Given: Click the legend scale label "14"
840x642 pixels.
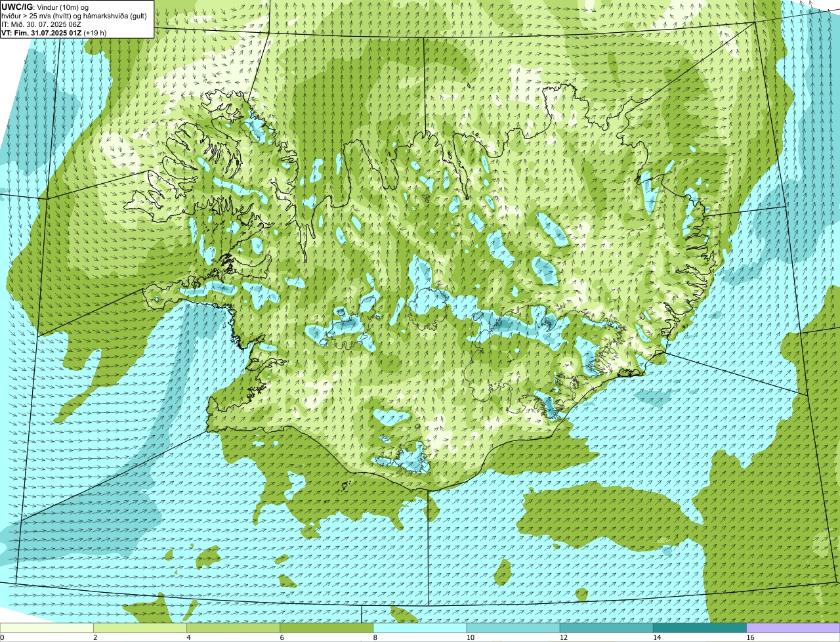Looking at the screenshot, I should pos(656,637).
